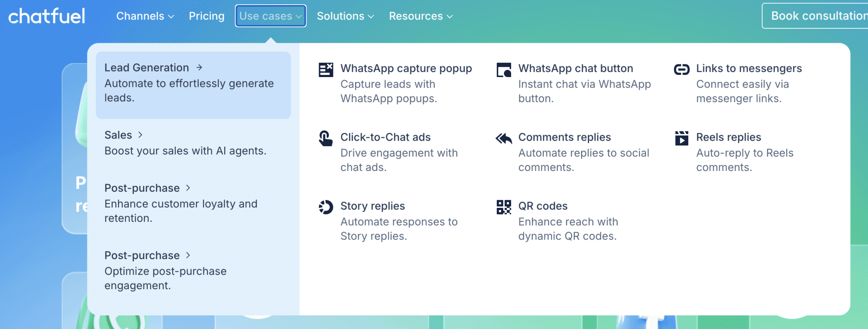
Task: Open the Links to messengers page
Action: coord(749,68)
